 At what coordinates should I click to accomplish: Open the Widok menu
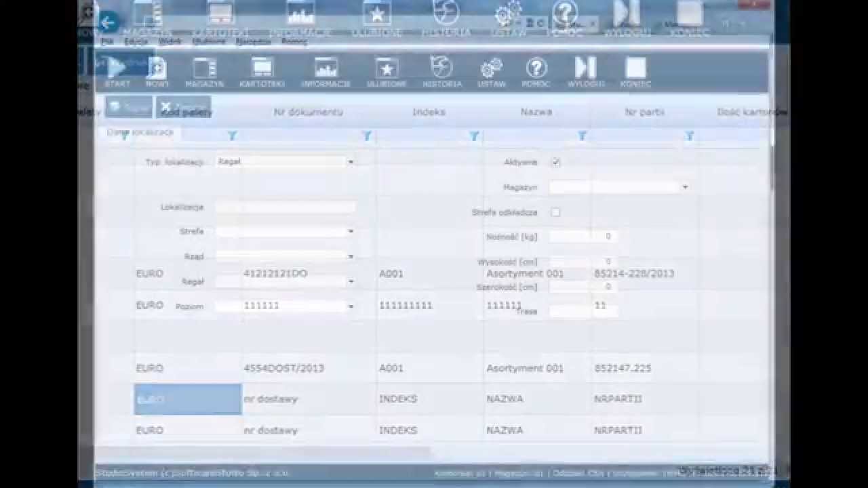click(170, 41)
